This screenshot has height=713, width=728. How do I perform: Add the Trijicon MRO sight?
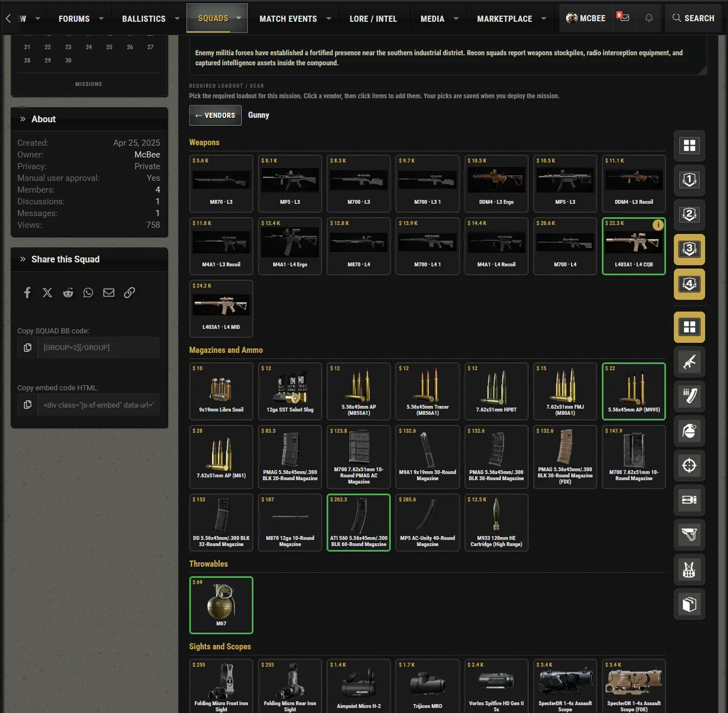tap(428, 687)
